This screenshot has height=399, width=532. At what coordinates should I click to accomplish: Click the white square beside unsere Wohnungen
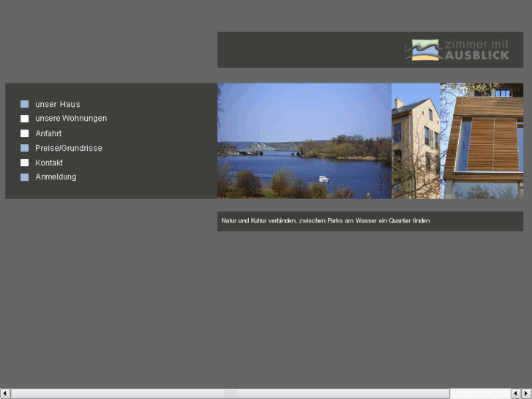pos(24,119)
